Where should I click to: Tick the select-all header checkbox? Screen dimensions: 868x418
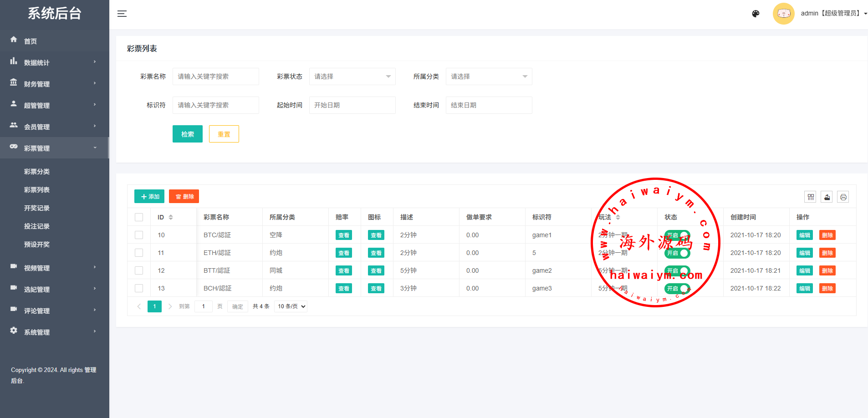139,217
